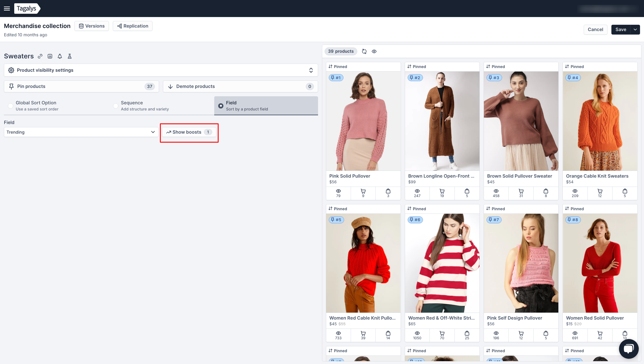Click the Women Red Cable Knit Pullo... title
Viewport: 644px width, 364px height.
[362, 318]
